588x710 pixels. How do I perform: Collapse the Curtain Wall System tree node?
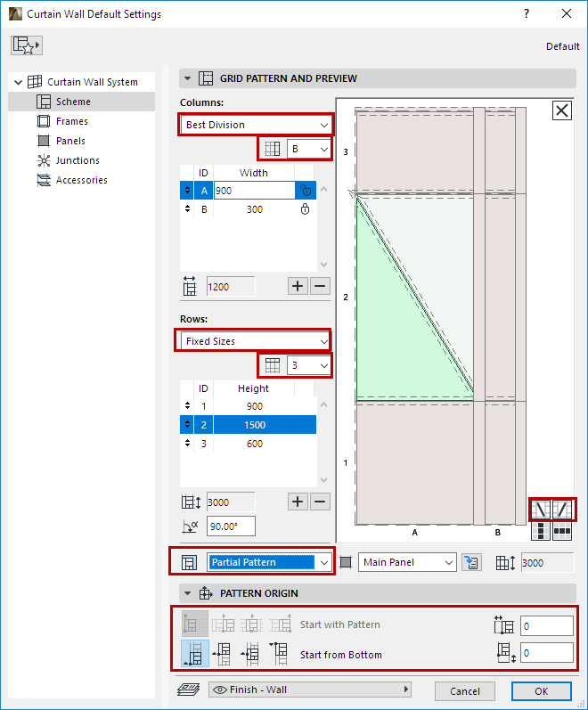tap(18, 83)
